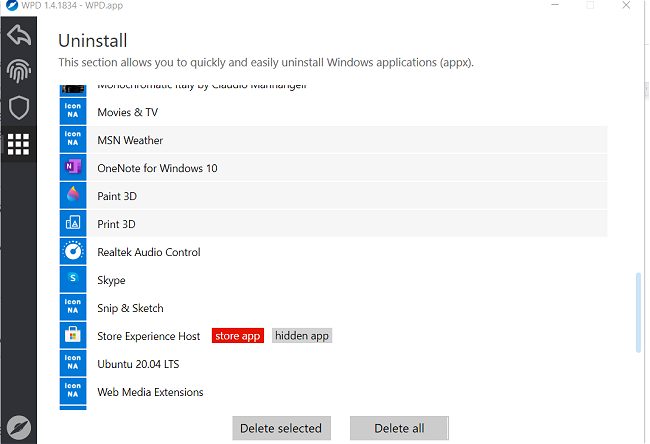
Task: Click the Realtek Audio Control icon
Action: [x=73, y=252]
